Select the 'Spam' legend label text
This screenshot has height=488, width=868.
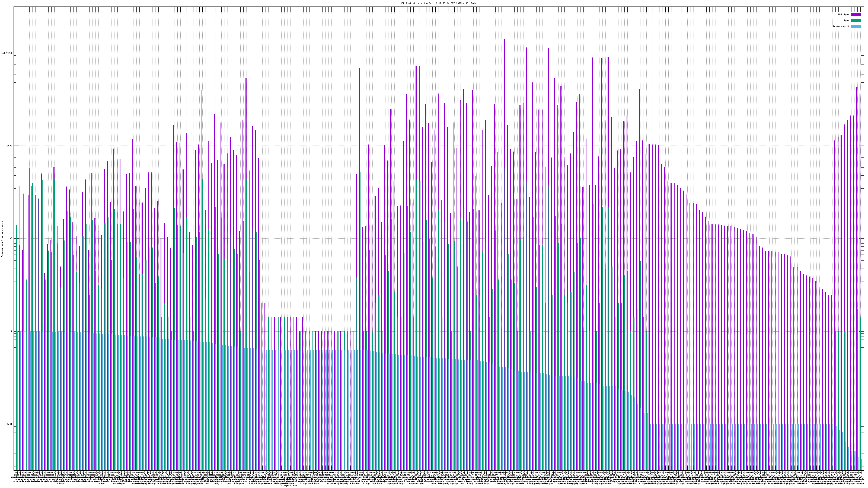pyautogui.click(x=847, y=21)
